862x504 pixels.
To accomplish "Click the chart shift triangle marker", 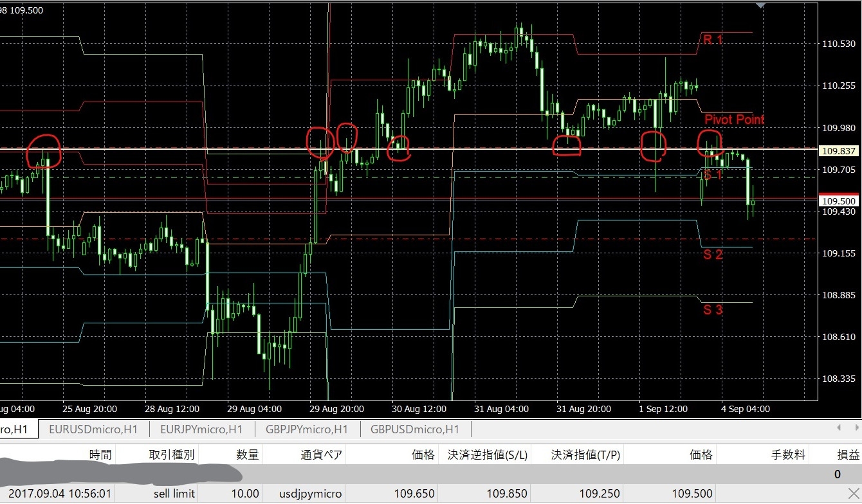I will [x=761, y=5].
